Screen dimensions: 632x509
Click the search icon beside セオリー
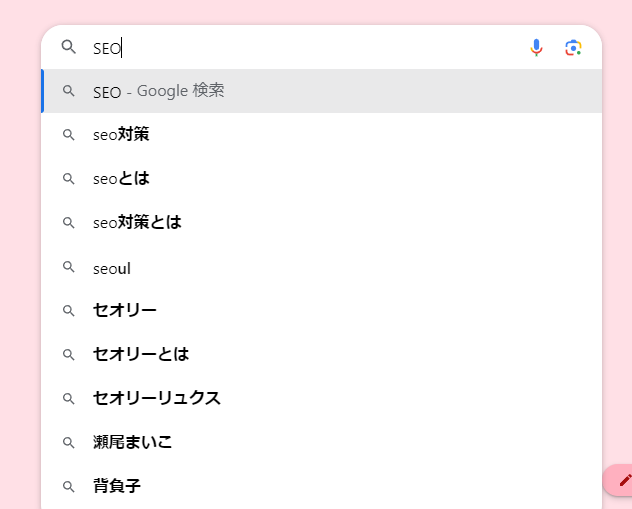(x=69, y=311)
